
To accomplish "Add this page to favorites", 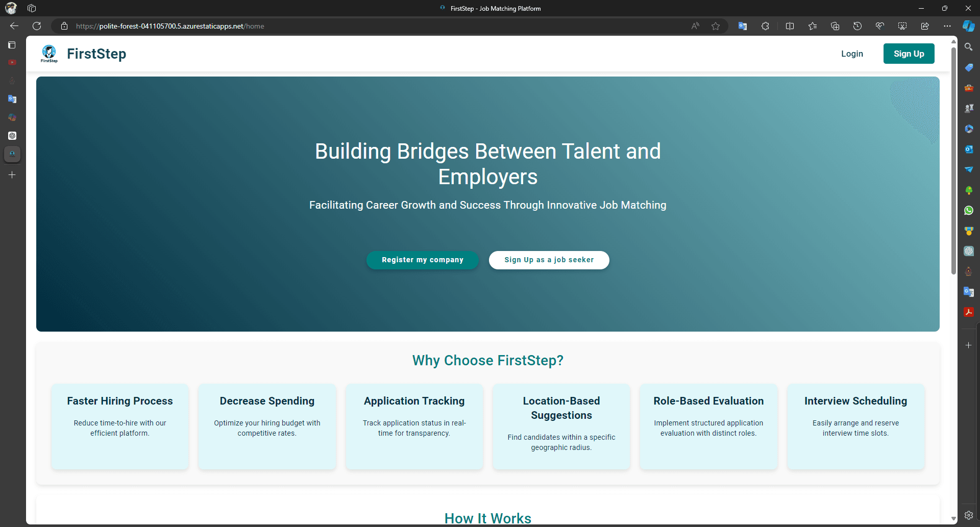I will pos(716,26).
